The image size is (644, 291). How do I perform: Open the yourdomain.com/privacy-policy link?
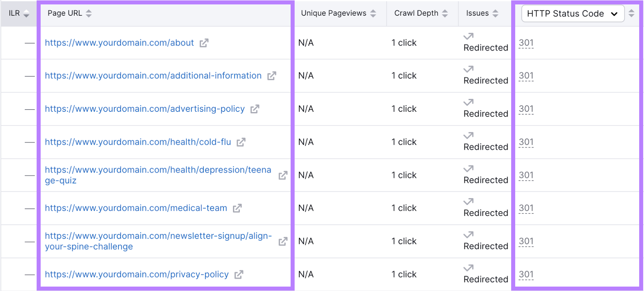click(x=136, y=275)
